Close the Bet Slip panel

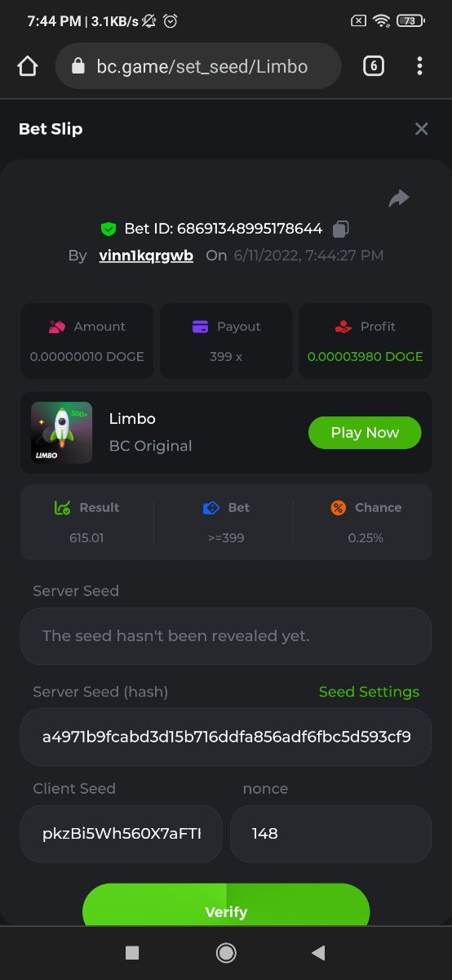click(x=421, y=129)
